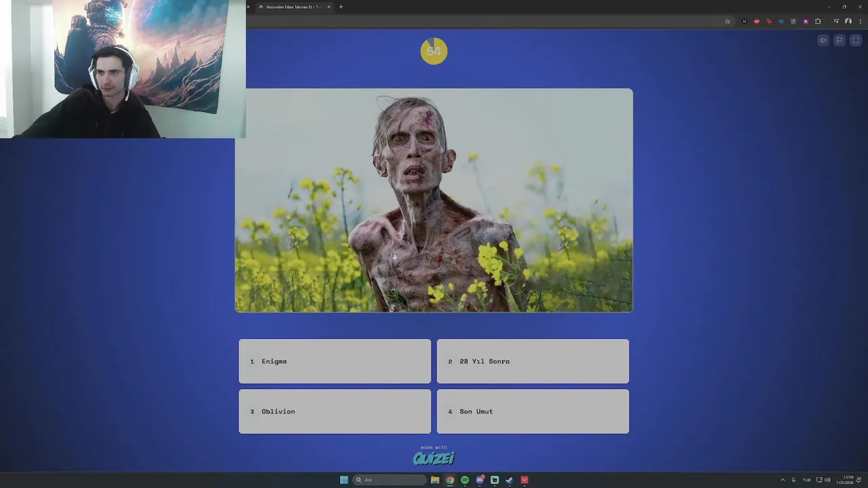Image resolution: width=868 pixels, height=488 pixels.
Task: Open the blue sound-wave extension
Action: click(781, 22)
